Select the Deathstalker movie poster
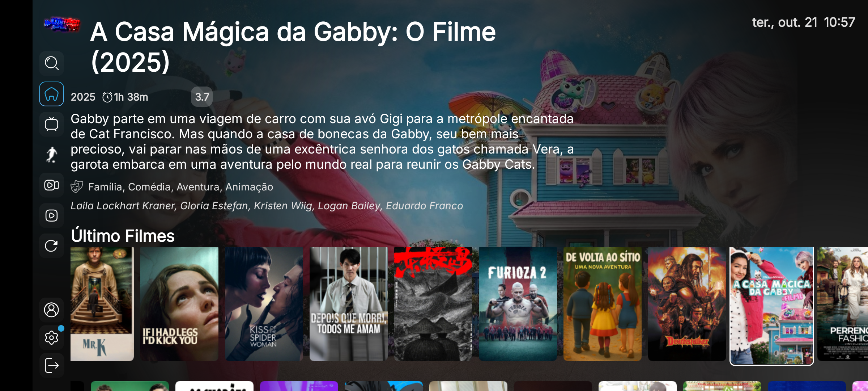The width and height of the screenshot is (868, 391). point(687,304)
